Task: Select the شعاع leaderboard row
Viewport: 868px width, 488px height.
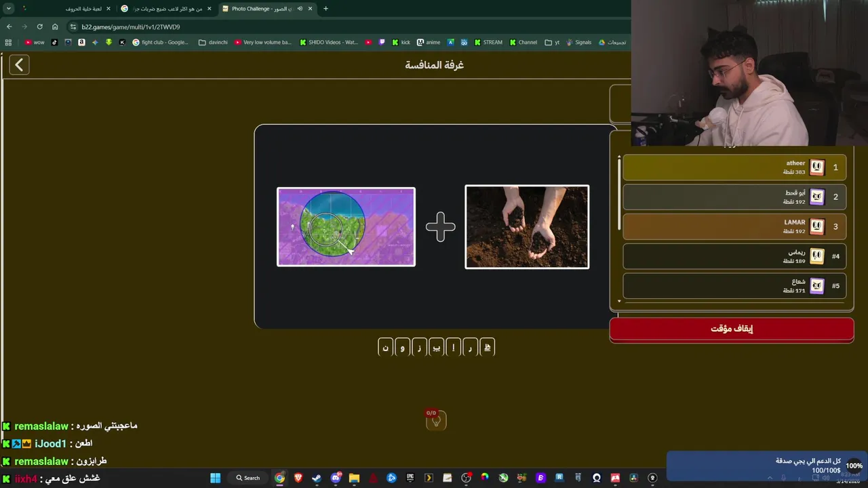Action: coord(734,286)
